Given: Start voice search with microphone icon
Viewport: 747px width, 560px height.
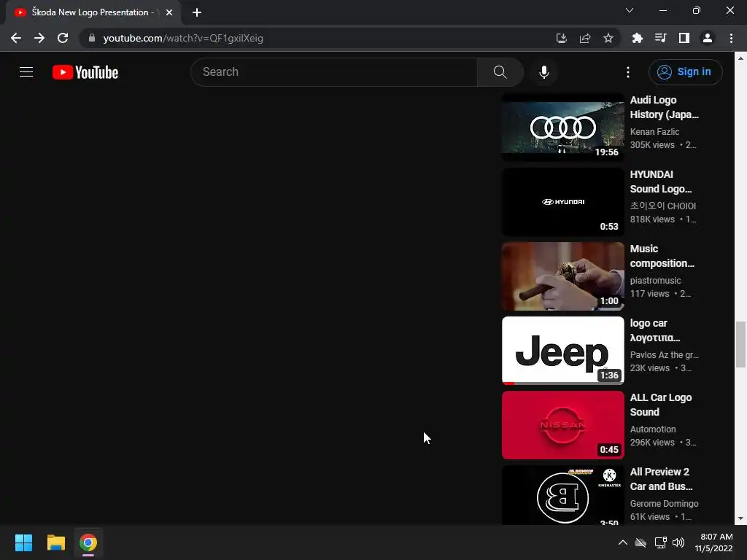Looking at the screenshot, I should pos(544,72).
